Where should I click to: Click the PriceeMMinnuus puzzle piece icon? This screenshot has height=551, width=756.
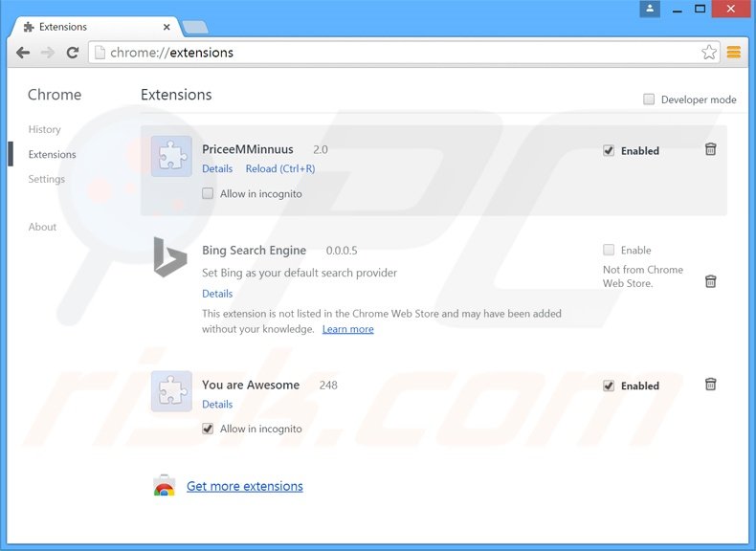coord(171,156)
